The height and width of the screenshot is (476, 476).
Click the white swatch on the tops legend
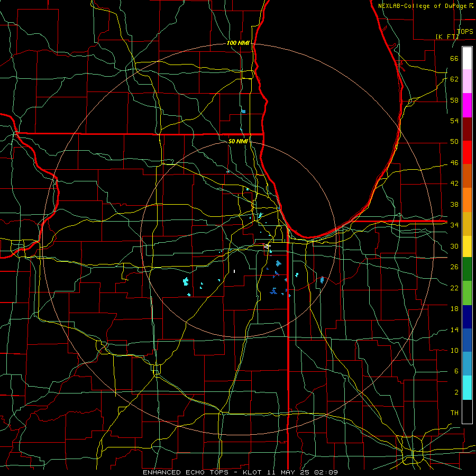pyautogui.click(x=467, y=58)
